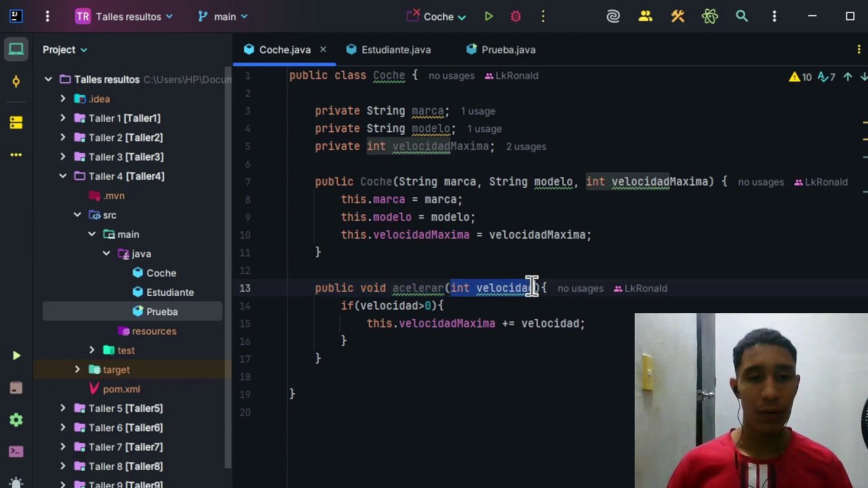This screenshot has height=488, width=868.
Task: Open Code With Me collaboration icon
Action: tap(646, 16)
